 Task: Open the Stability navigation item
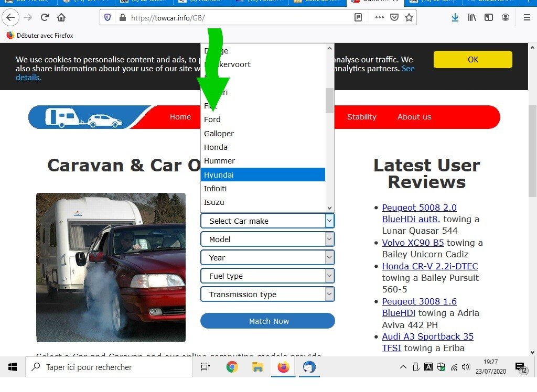click(x=362, y=117)
